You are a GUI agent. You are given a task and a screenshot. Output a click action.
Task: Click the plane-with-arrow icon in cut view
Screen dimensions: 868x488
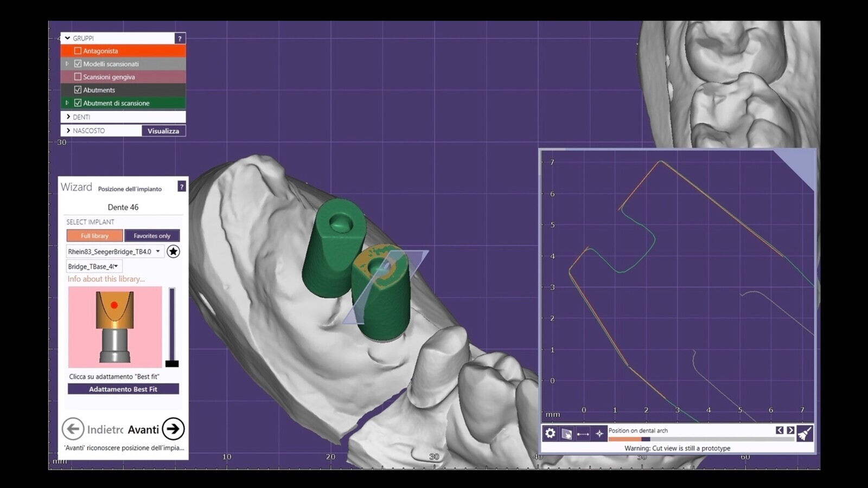click(566, 434)
